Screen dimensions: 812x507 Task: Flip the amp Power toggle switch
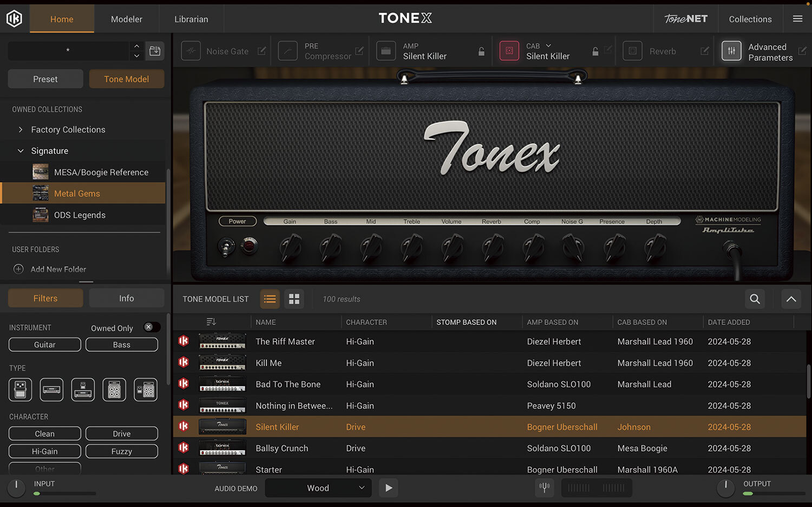[226, 247]
